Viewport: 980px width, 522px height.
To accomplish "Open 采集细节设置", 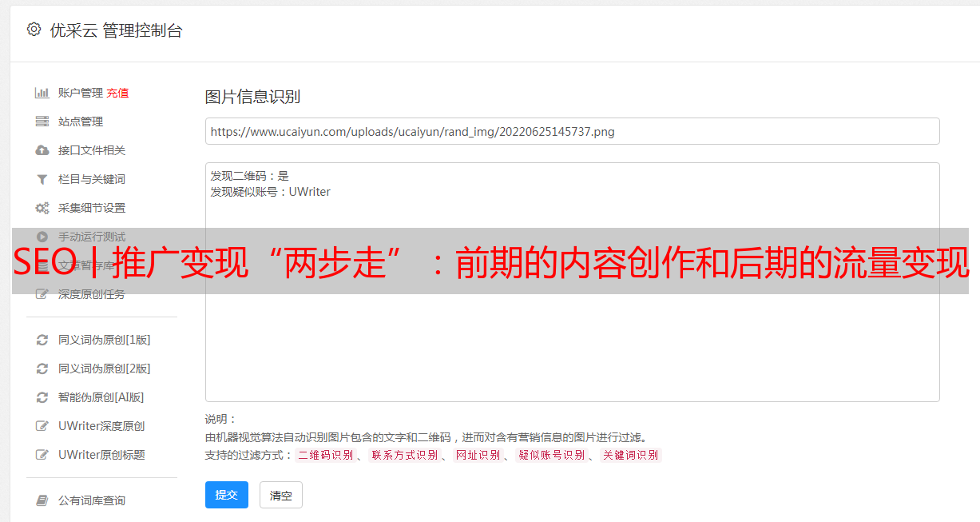I will click(92, 208).
